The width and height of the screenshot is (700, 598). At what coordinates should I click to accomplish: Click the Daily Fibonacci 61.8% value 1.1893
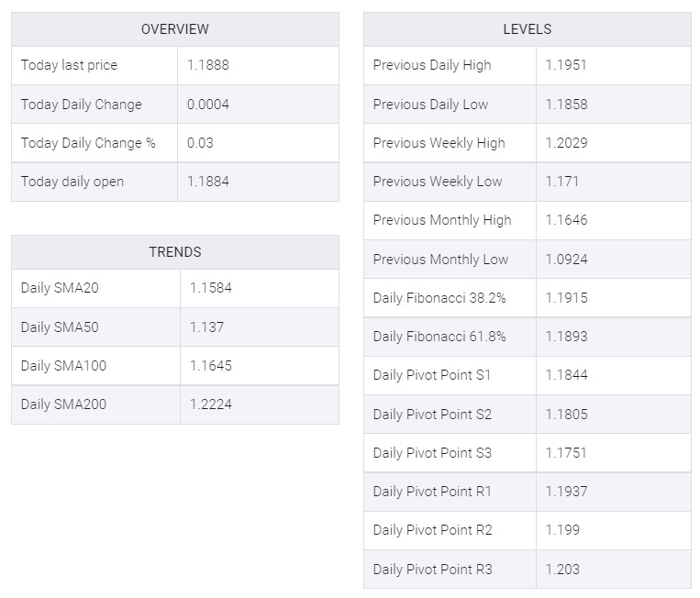pyautogui.click(x=566, y=337)
